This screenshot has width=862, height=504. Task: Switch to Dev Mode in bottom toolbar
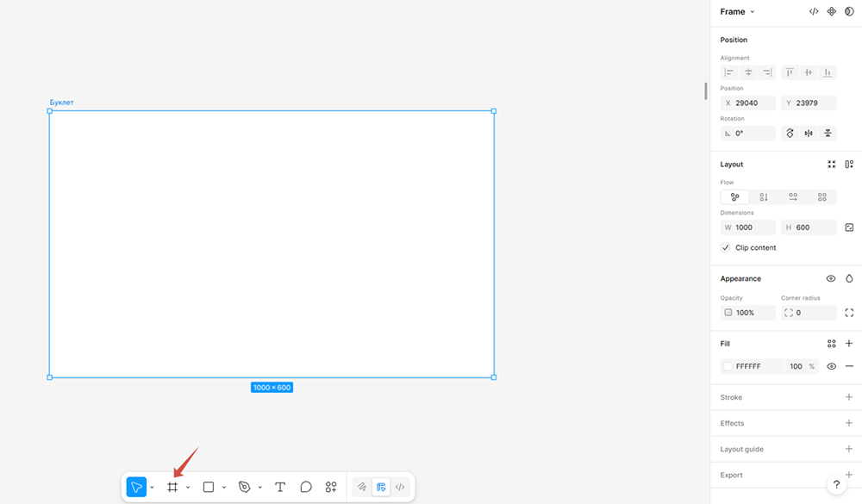pyautogui.click(x=400, y=487)
